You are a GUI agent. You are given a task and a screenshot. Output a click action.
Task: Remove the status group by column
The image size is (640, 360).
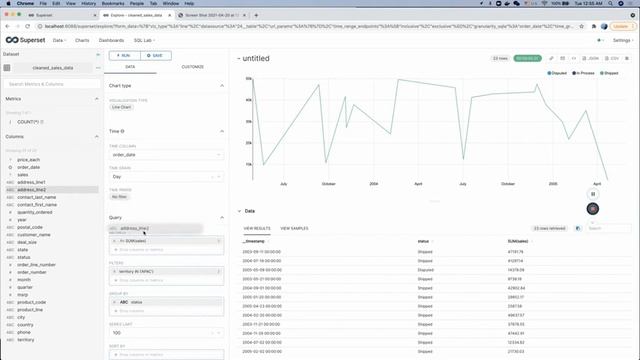coord(114,302)
